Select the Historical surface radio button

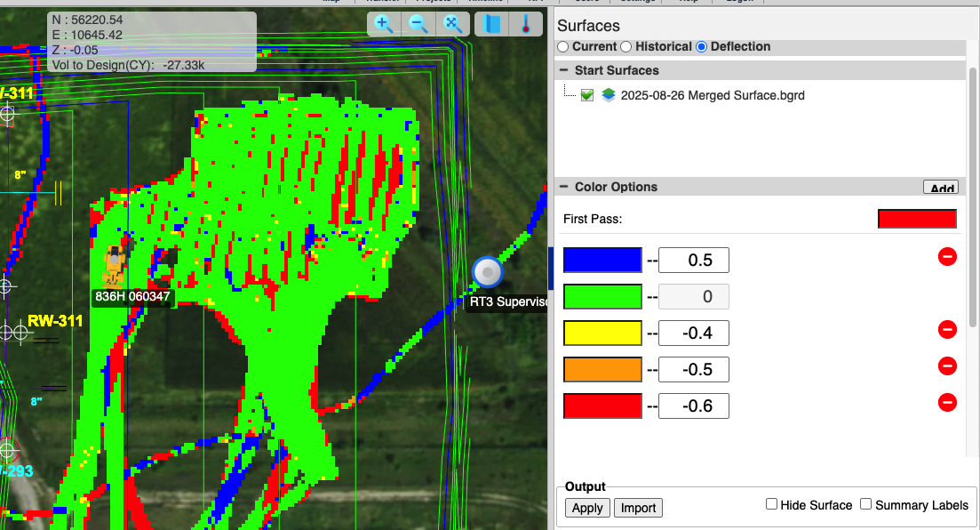(626, 47)
